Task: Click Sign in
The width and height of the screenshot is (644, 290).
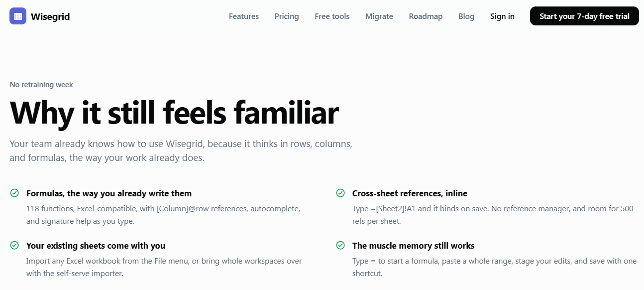Action: (502, 16)
